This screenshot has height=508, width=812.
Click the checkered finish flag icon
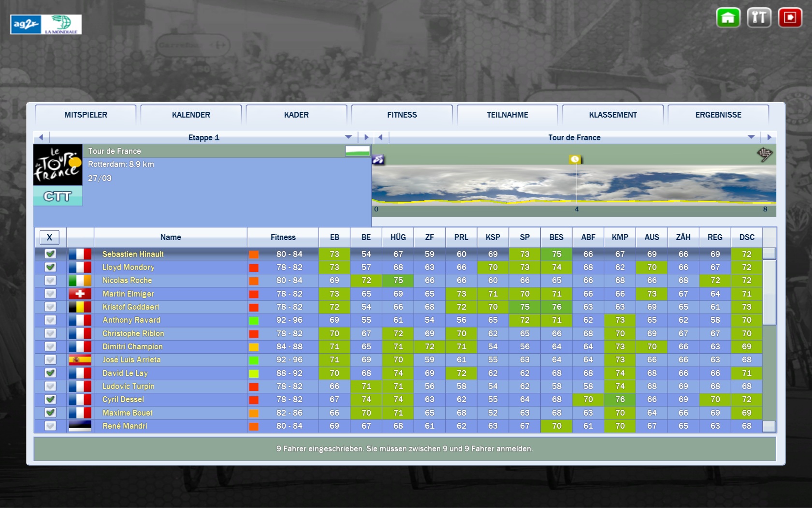coord(765,154)
